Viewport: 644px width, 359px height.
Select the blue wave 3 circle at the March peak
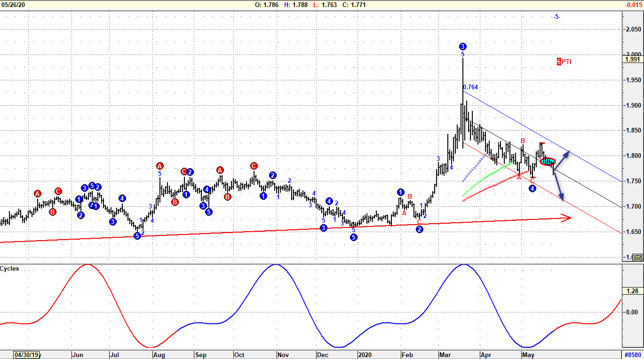pos(463,47)
